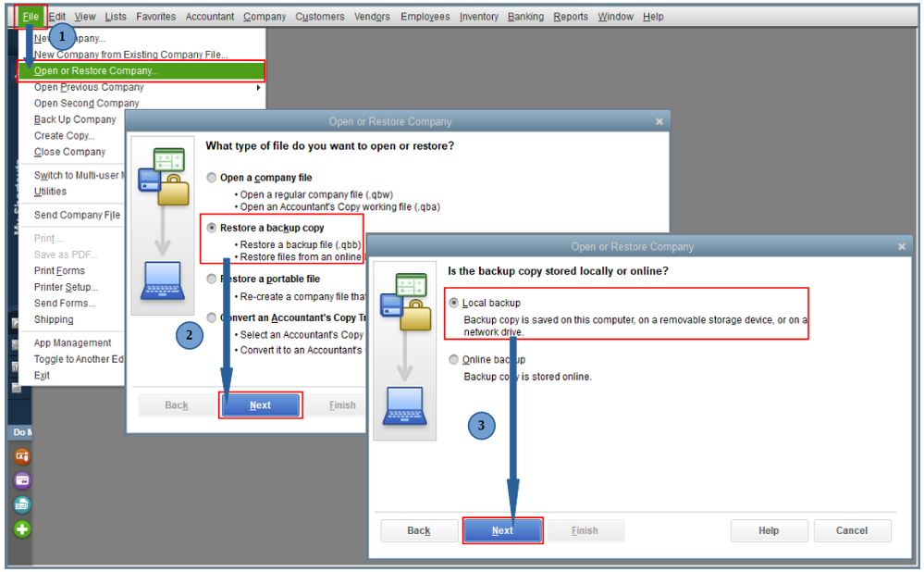Select Print Forms menu entry

click(59, 270)
